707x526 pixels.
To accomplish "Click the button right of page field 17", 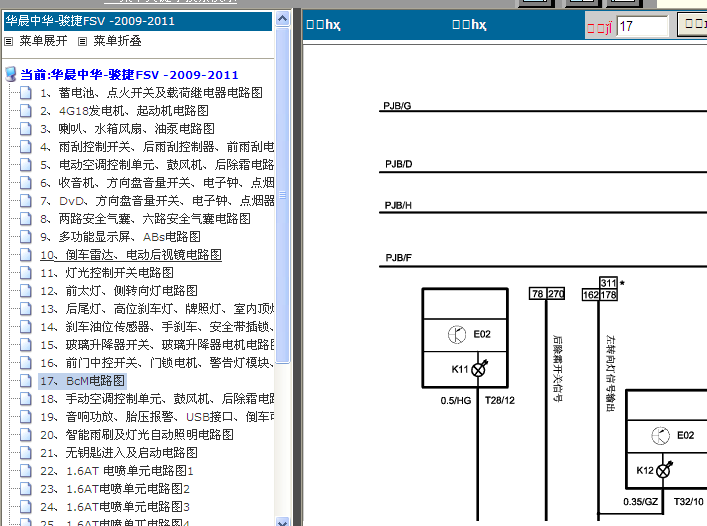I will (692, 24).
